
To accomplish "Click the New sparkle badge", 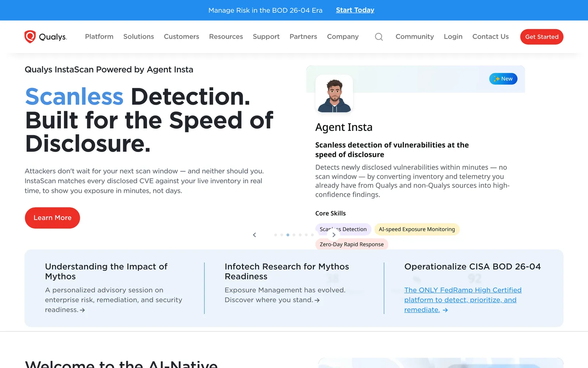I will click(503, 79).
